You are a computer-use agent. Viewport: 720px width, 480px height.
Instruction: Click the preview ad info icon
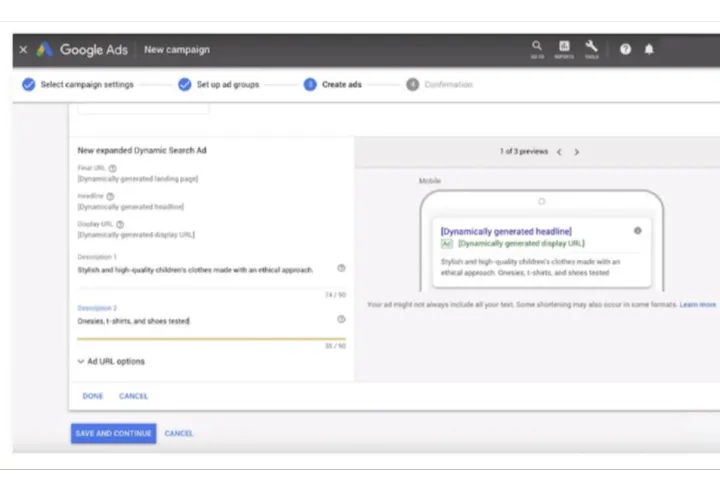(x=638, y=231)
